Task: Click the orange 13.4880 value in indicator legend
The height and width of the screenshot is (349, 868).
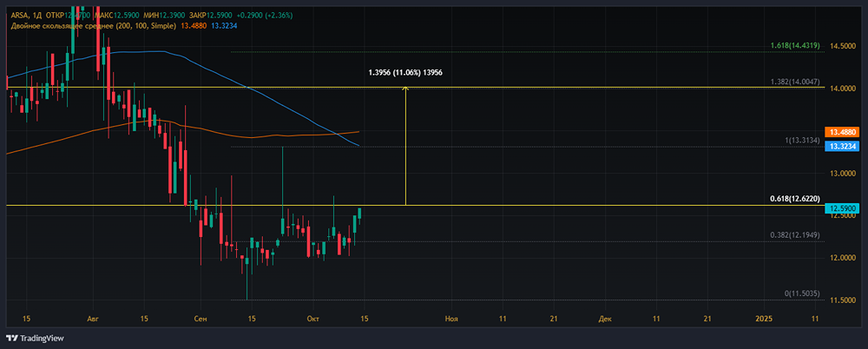Action: (x=194, y=25)
